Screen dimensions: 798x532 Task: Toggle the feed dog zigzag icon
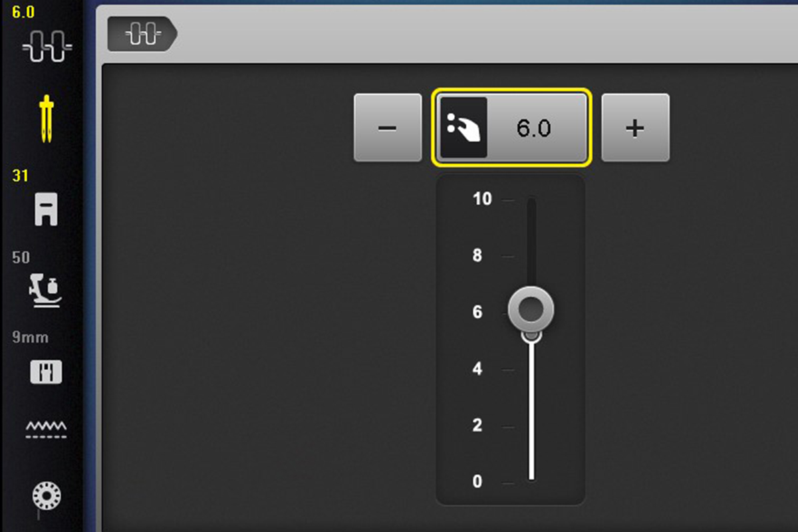point(46,428)
